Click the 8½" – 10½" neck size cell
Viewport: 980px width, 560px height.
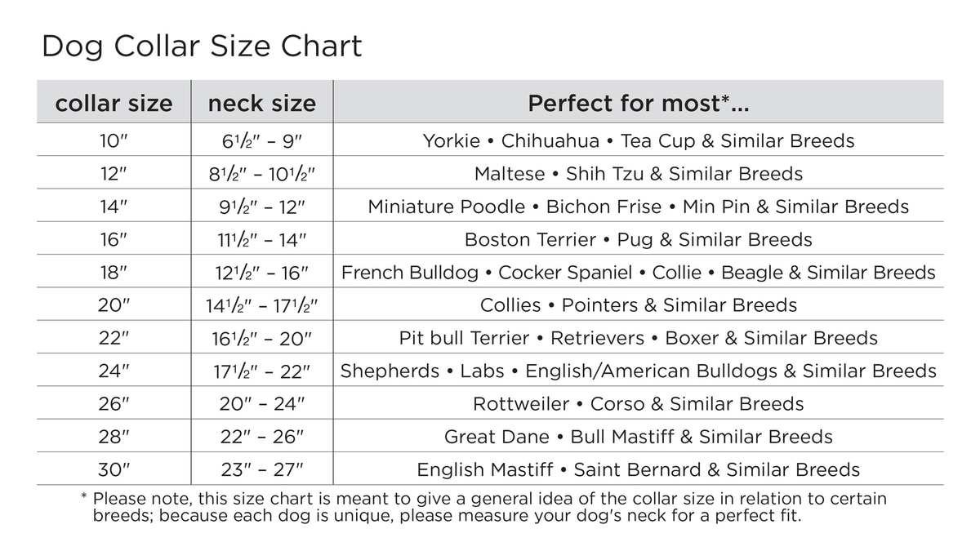tap(261, 174)
